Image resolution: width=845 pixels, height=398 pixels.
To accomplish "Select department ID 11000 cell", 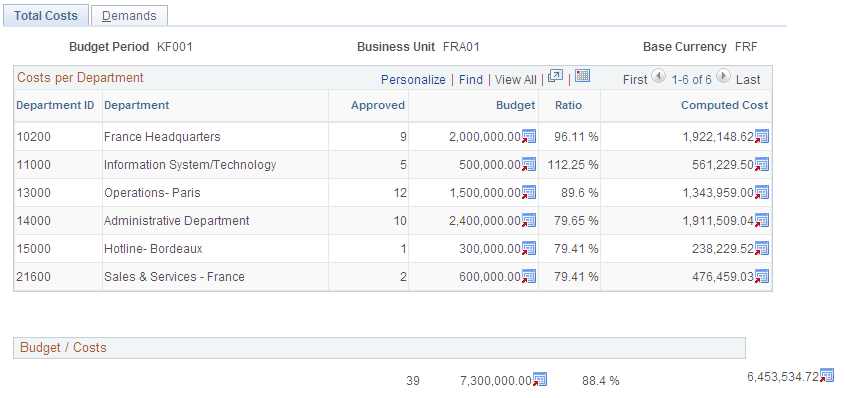I will [33, 165].
